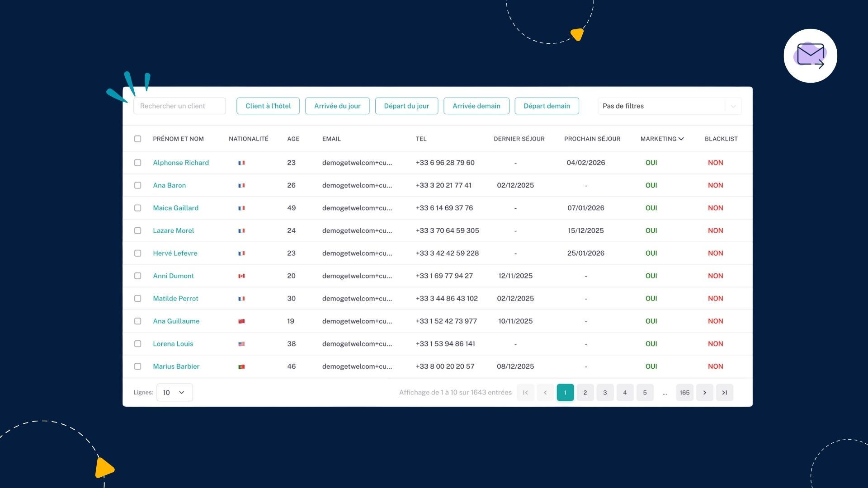The width and height of the screenshot is (868, 488).
Task: Click the mail envelope icon in white circle
Action: (x=810, y=56)
